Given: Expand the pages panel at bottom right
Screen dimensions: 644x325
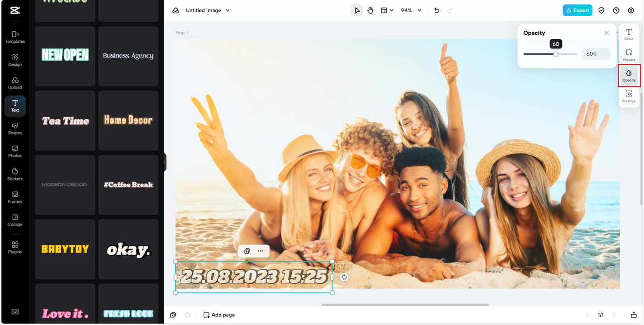Looking at the screenshot, I should tap(633, 315).
